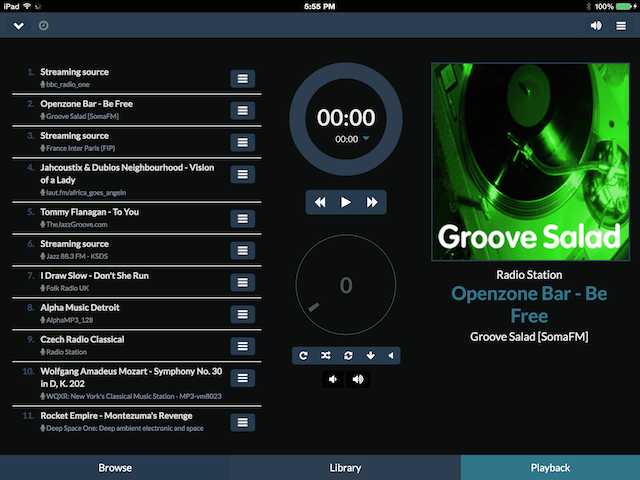
Task: Skip to next track
Action: (372, 202)
